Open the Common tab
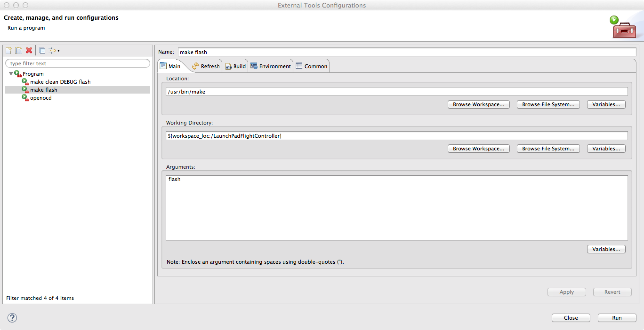This screenshot has width=644, height=330. [x=311, y=66]
